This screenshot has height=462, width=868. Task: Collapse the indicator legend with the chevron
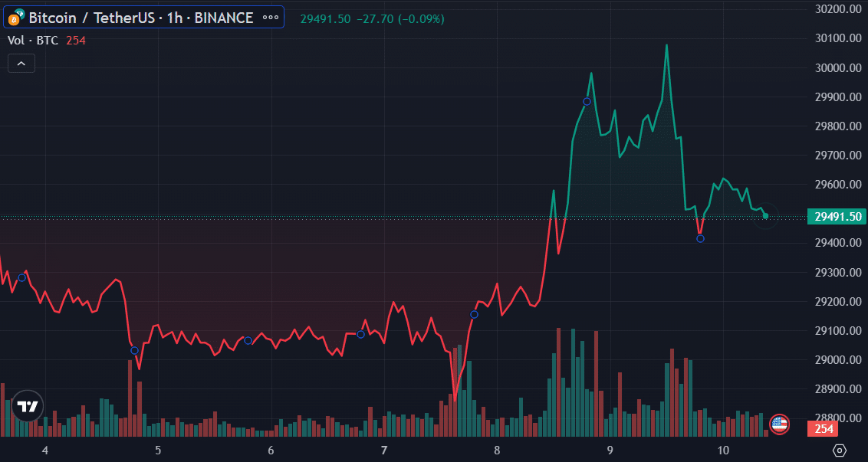point(21,64)
